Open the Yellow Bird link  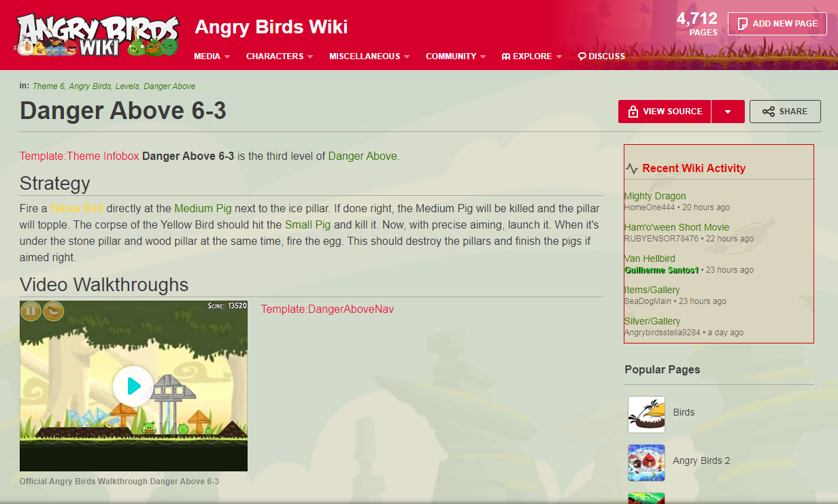[x=76, y=208]
